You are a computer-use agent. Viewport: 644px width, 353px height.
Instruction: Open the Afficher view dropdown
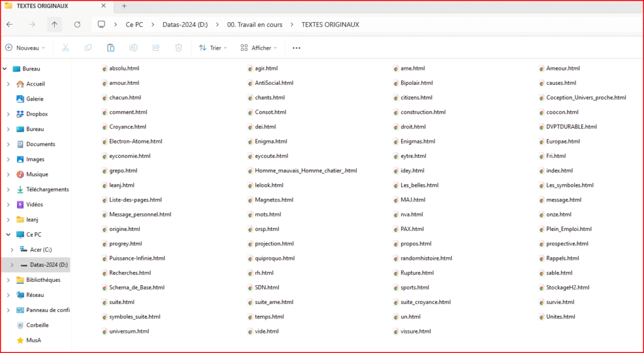tap(260, 48)
